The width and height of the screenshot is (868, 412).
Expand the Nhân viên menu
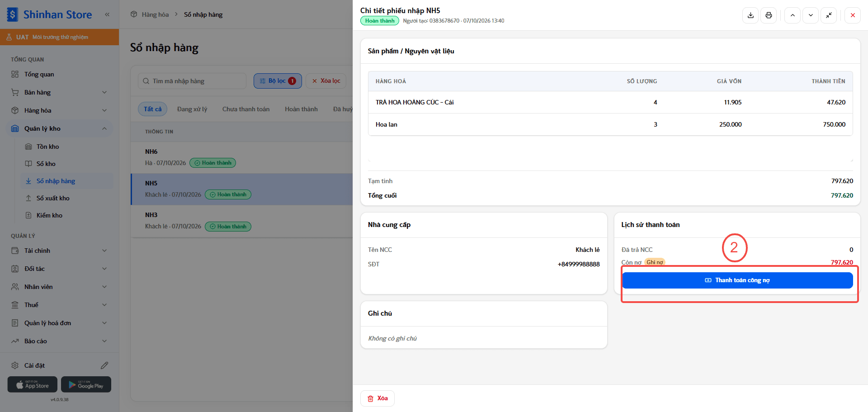click(59, 287)
